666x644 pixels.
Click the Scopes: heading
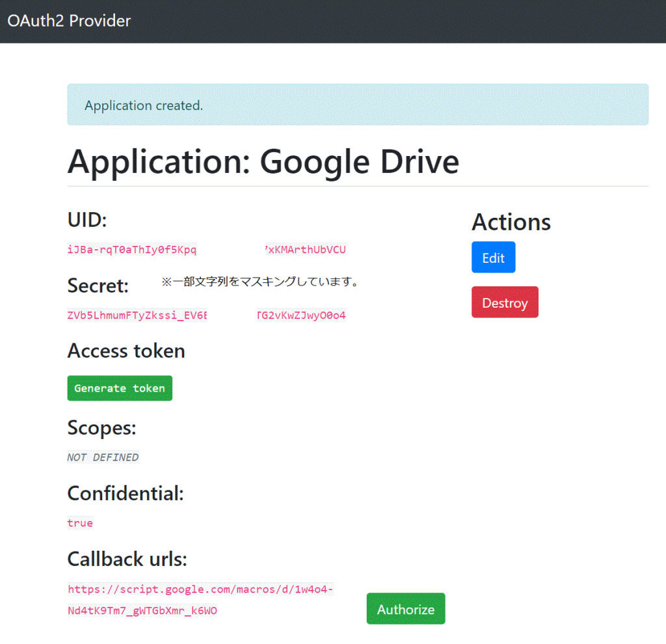[x=102, y=427]
